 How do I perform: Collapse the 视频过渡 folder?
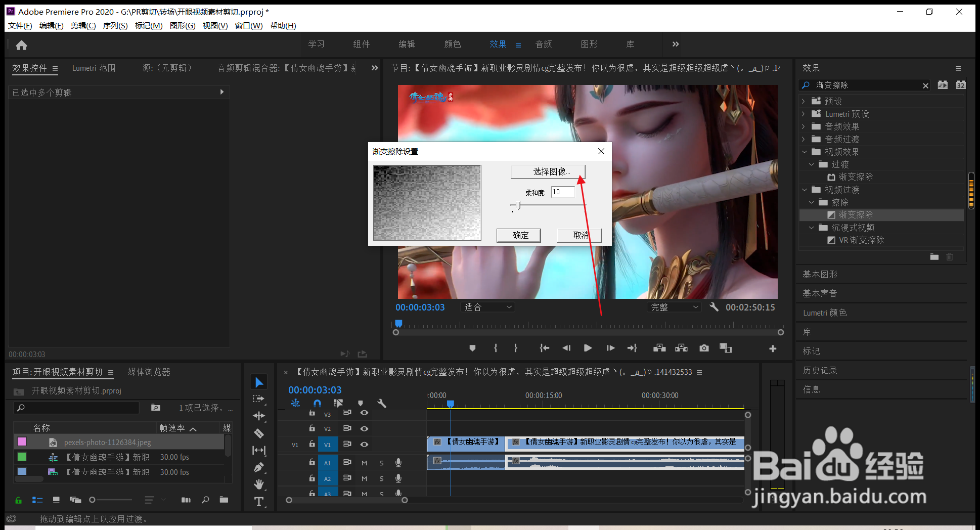coord(804,190)
